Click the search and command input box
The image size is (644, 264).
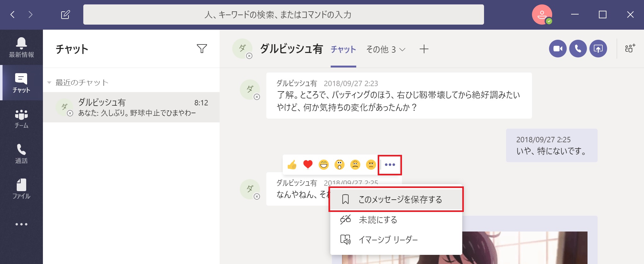point(283,15)
